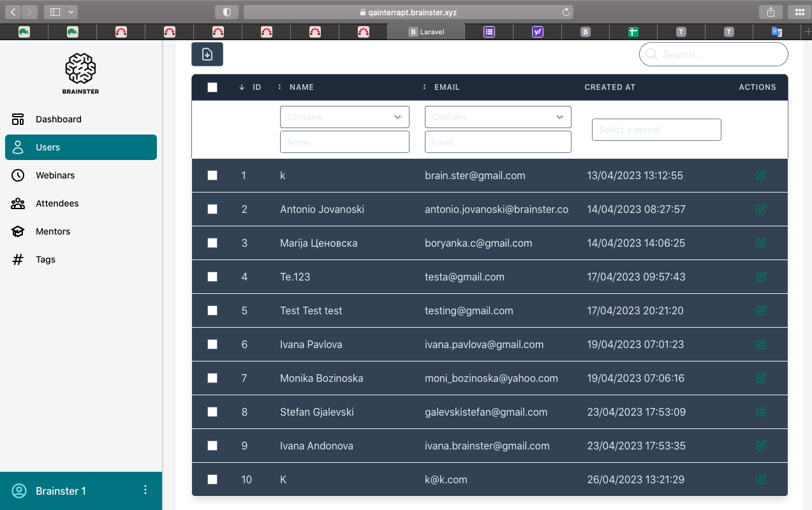The width and height of the screenshot is (812, 510).
Task: Click the export download icon button
Action: (x=207, y=55)
